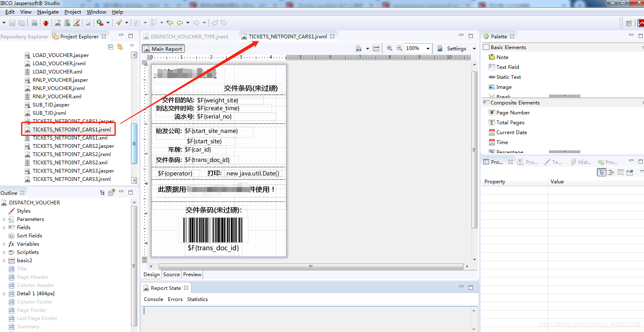
Task: Switch to the Source tab
Action: click(x=172, y=275)
